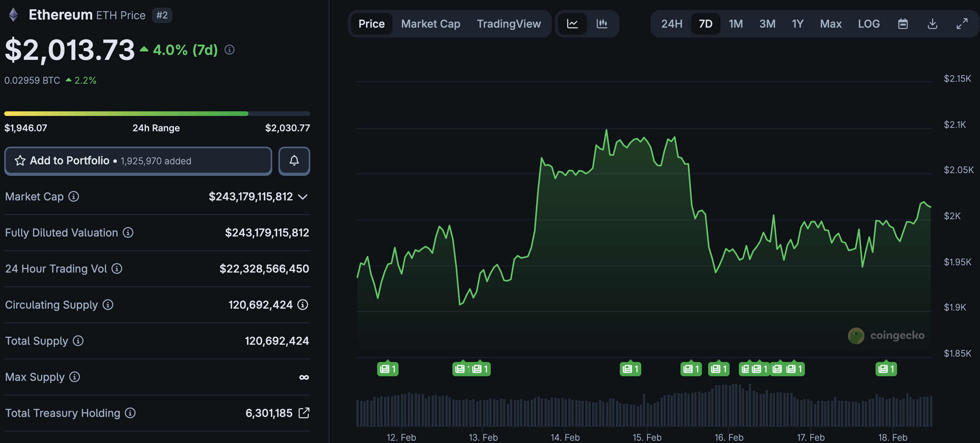Open the calendar date range picker
Viewport: 980px width, 443px height.
(903, 24)
